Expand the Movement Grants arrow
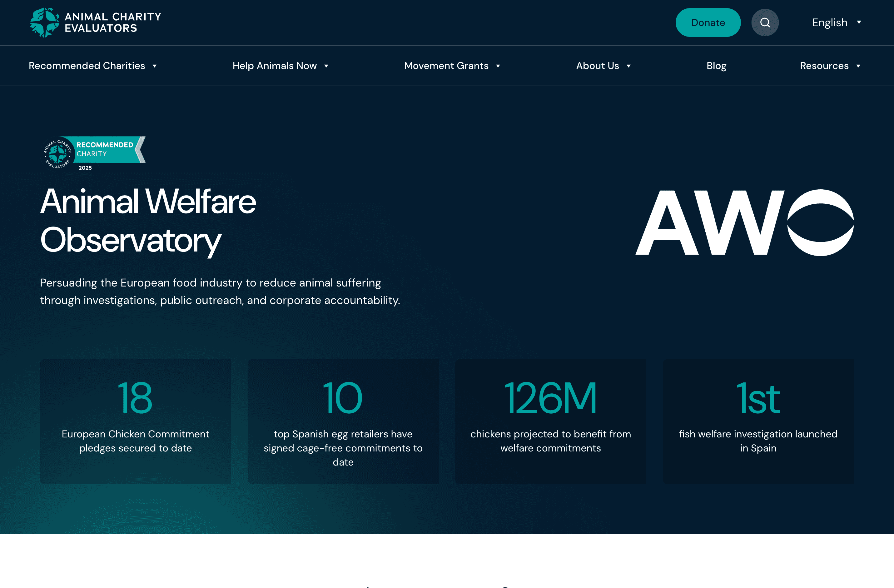The height and width of the screenshot is (588, 894). pyautogui.click(x=498, y=66)
